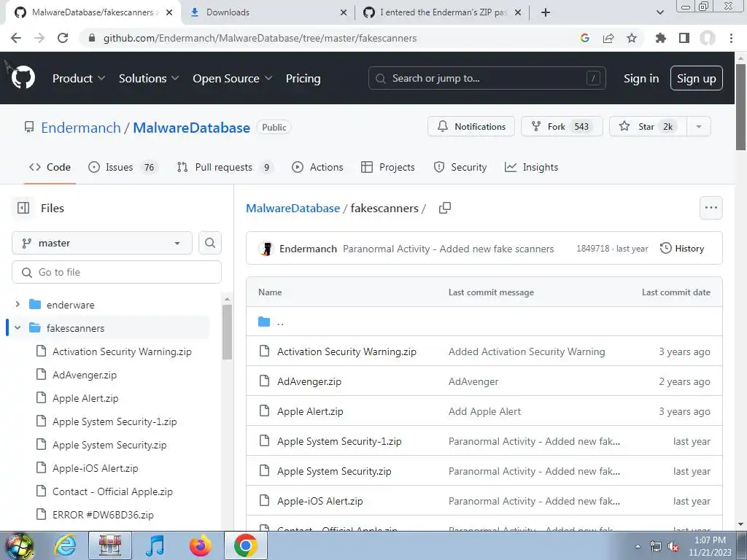Click the Go to file field
The width and height of the screenshot is (747, 560).
click(117, 272)
